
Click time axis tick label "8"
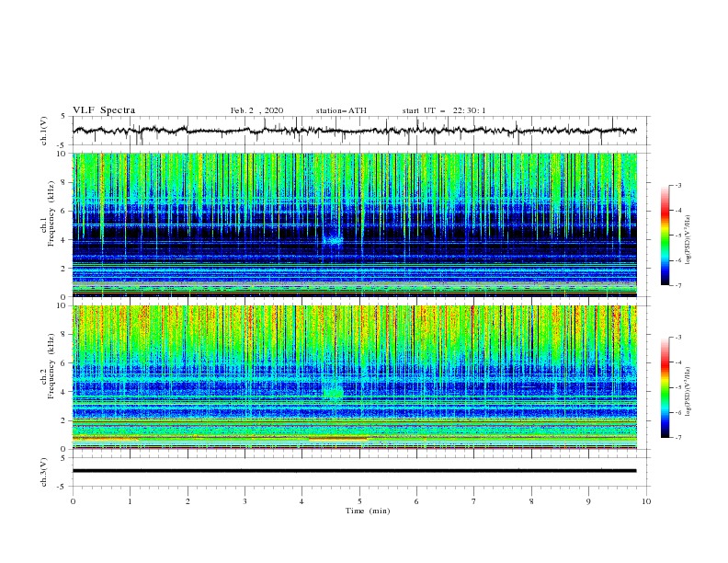coord(531,501)
